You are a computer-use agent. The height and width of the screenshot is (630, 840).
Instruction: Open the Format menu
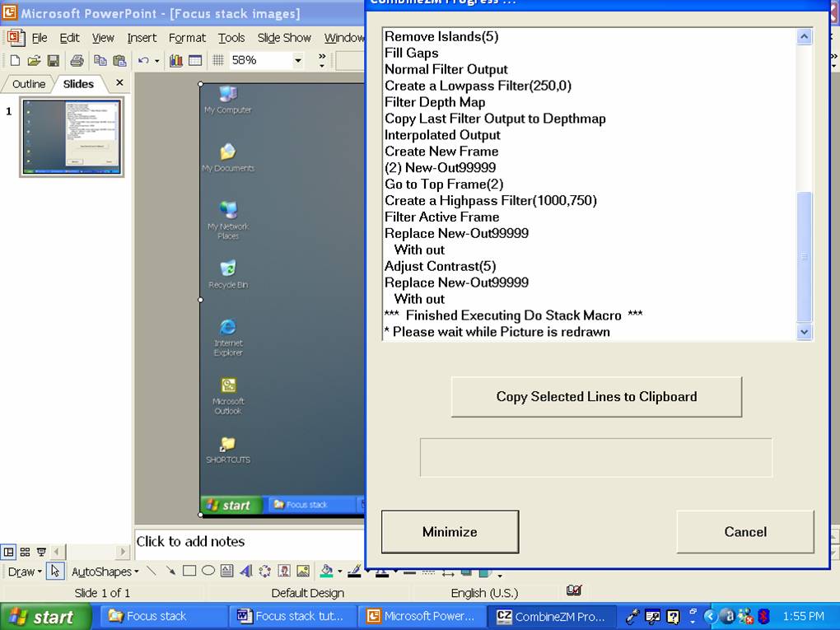187,38
